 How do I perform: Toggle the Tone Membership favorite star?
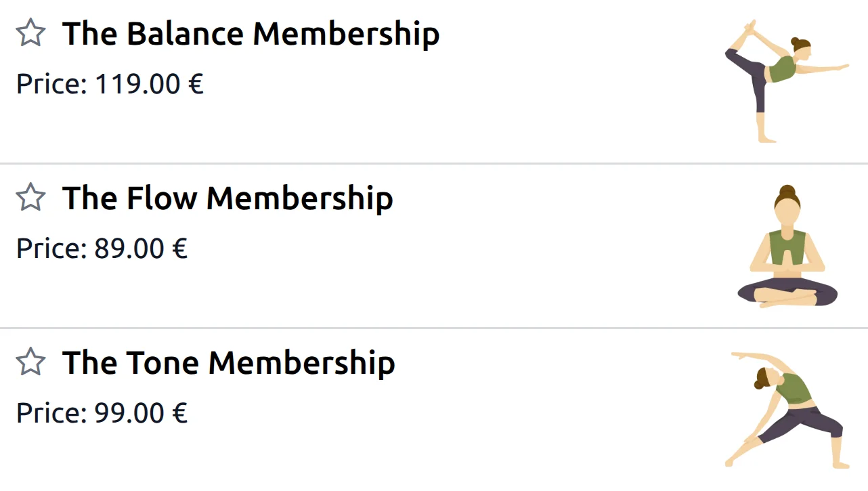(x=30, y=362)
